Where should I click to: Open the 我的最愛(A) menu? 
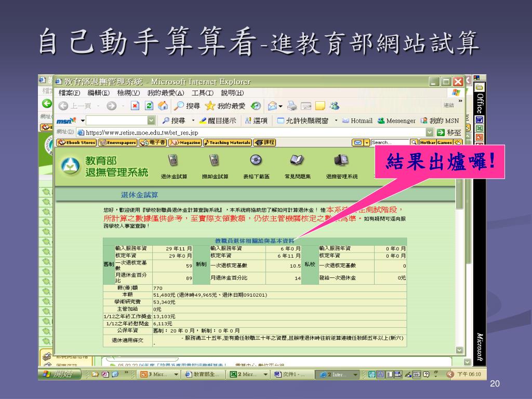point(166,92)
